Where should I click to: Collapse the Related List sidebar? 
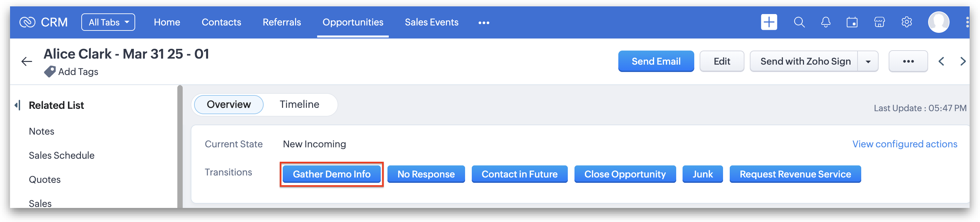(x=17, y=105)
